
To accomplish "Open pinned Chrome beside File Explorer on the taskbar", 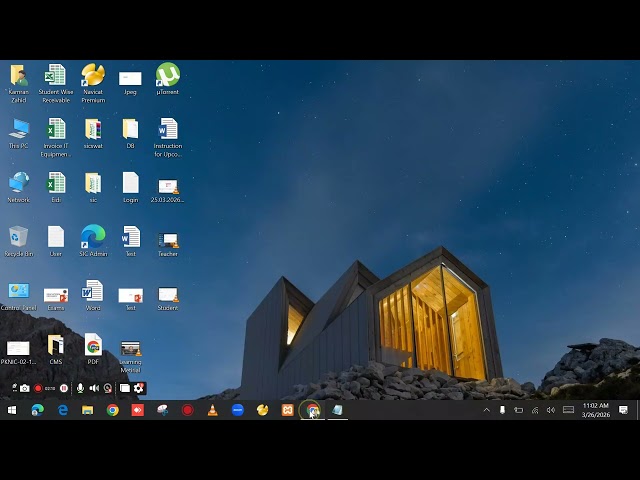I will click(x=113, y=410).
